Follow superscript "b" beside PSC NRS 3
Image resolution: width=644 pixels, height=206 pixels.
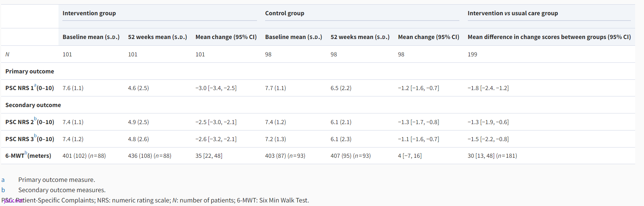(x=35, y=136)
